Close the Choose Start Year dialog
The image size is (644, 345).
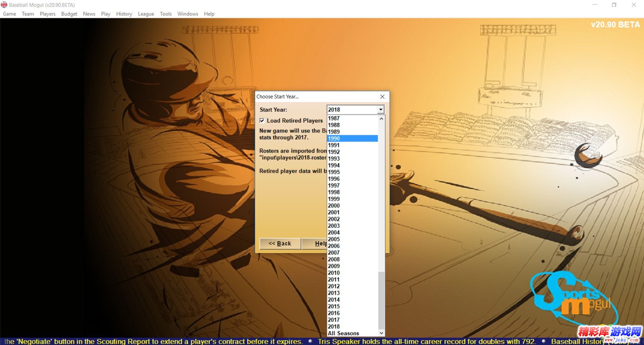coord(382,97)
